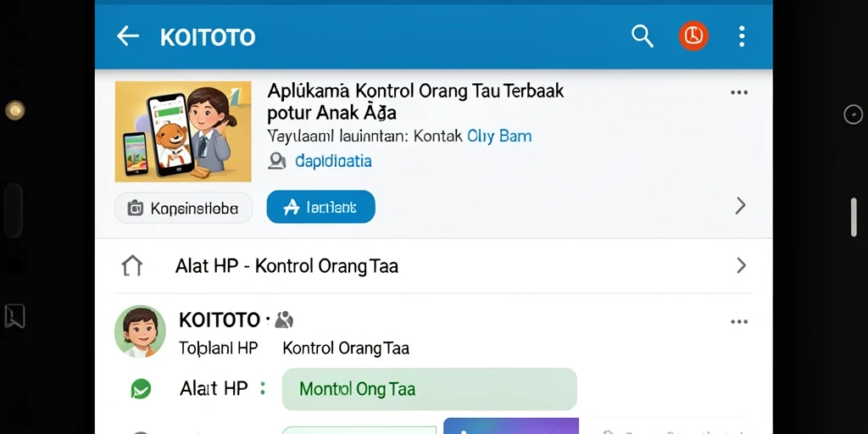Click the home icon beside Alat HP
Screen dimensions: 868x434
(131, 265)
